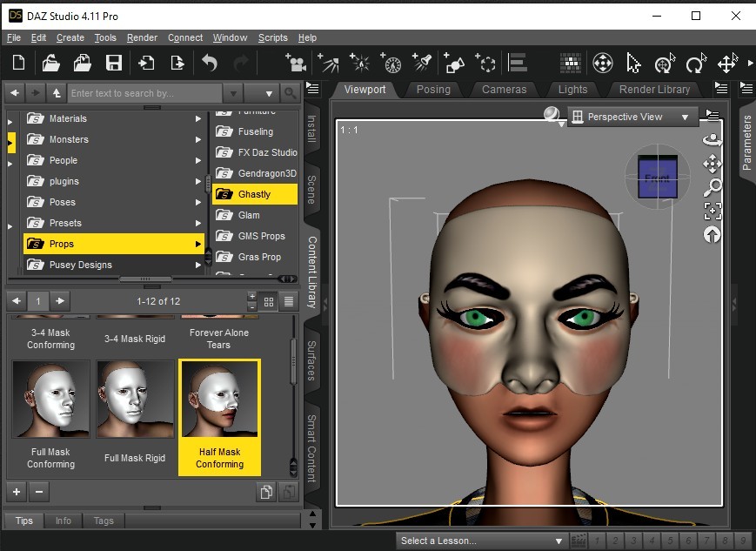This screenshot has width=756, height=551.
Task: Open the File menu
Action: coord(14,37)
